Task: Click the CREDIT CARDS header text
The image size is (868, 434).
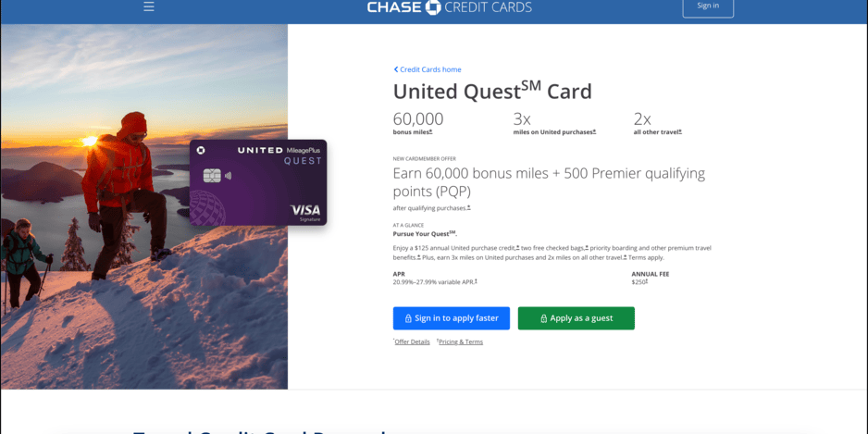Action: click(489, 7)
